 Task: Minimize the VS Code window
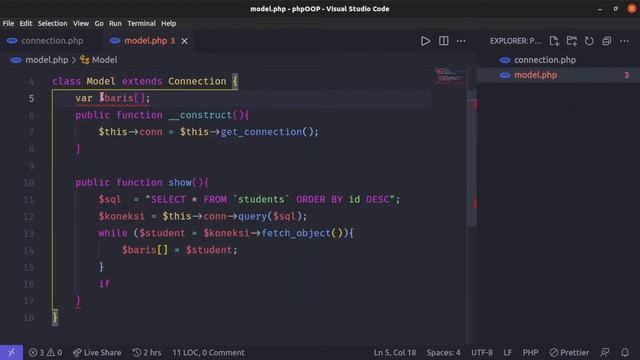(x=600, y=9)
